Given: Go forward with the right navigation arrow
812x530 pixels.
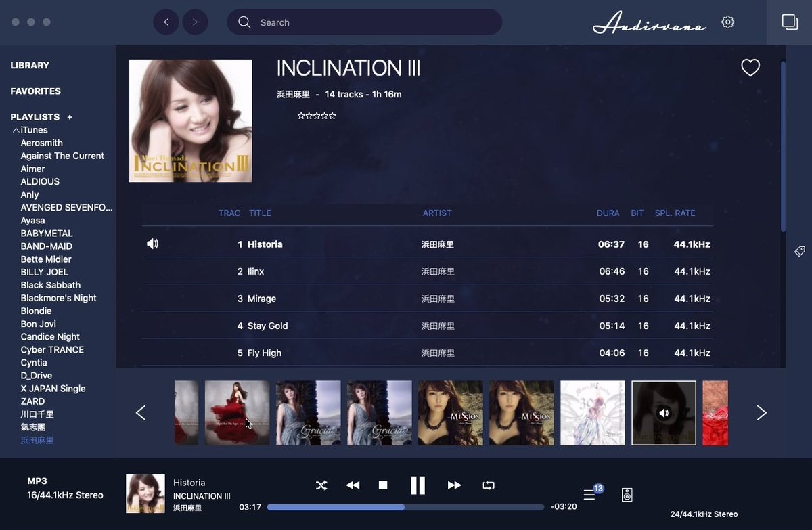Looking at the screenshot, I should [x=195, y=22].
